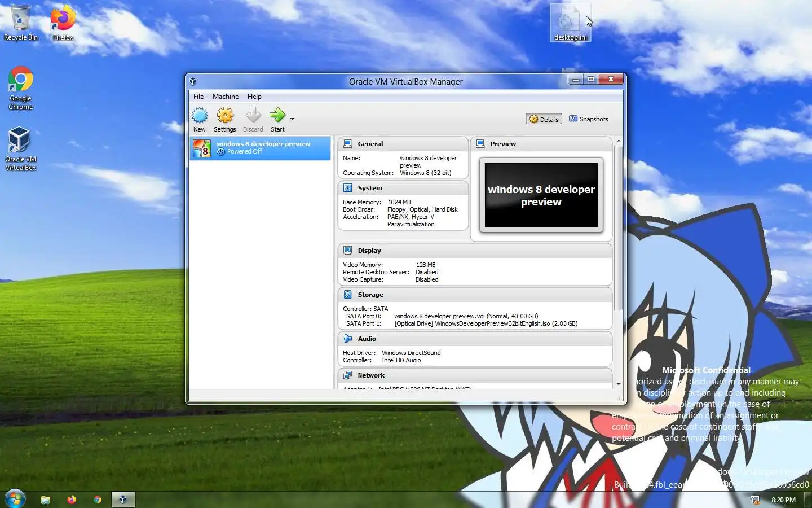Click the Network section icon
Screen dimensions: 812x508
click(348, 375)
